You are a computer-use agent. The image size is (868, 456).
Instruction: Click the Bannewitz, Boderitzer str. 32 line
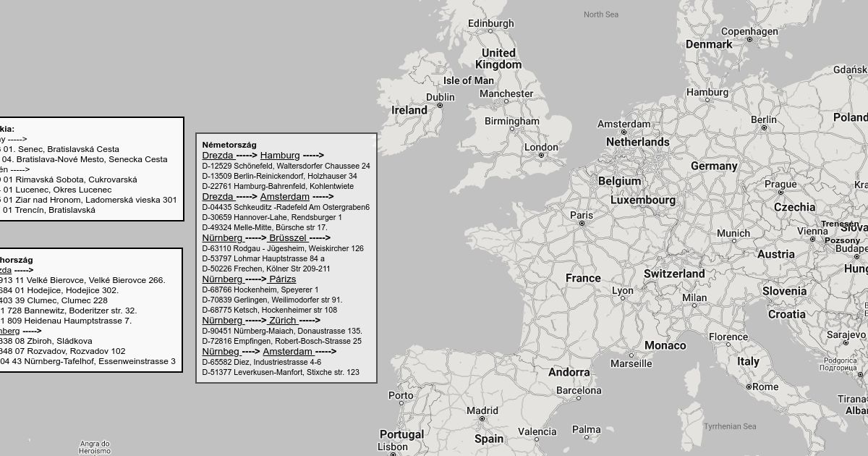coord(68,311)
